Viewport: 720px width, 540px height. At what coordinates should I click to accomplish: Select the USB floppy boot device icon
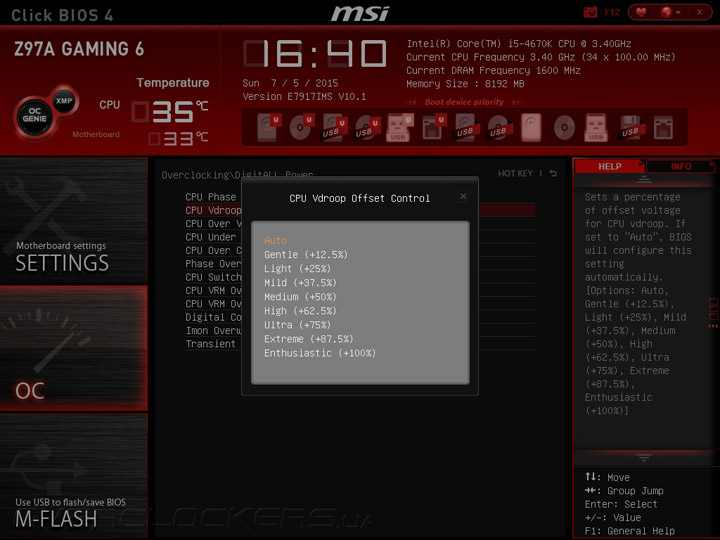(630, 127)
